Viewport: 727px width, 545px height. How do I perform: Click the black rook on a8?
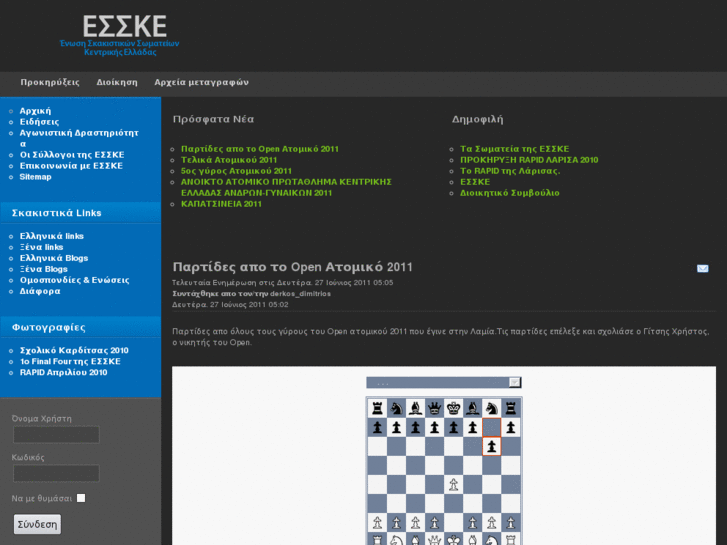[x=377, y=408]
